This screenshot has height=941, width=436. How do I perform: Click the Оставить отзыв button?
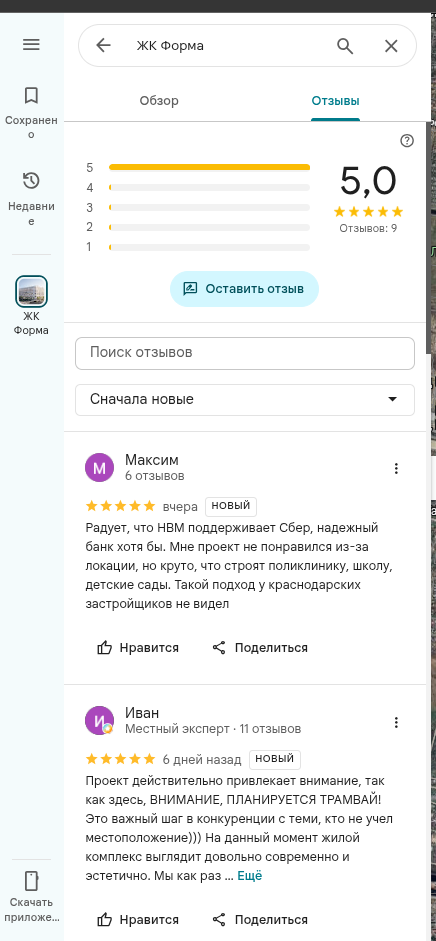click(x=244, y=289)
